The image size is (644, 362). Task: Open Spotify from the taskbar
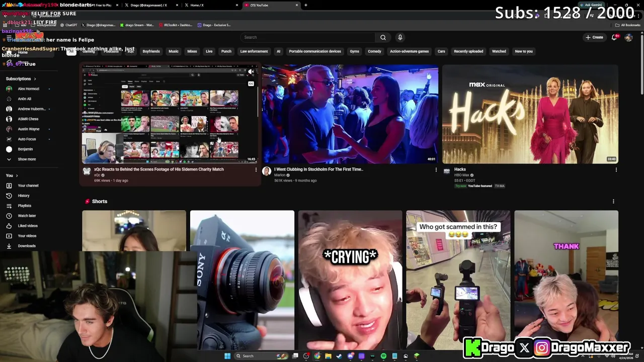383,356
